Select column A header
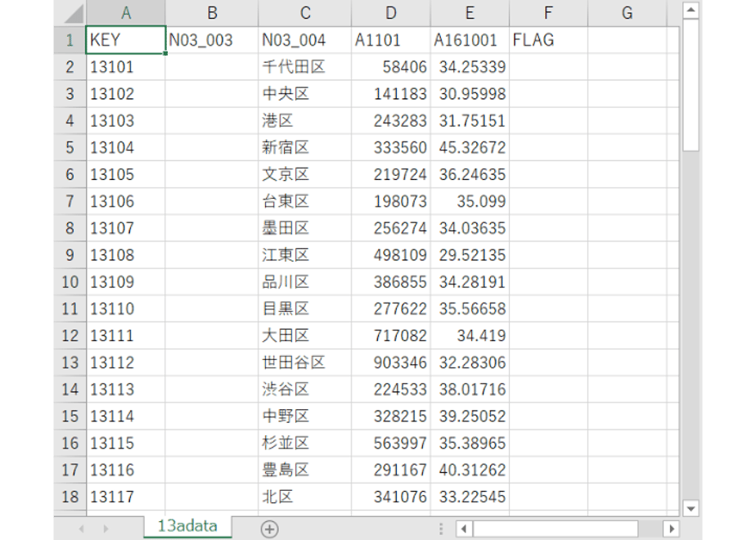The width and height of the screenshot is (756, 540). [126, 13]
